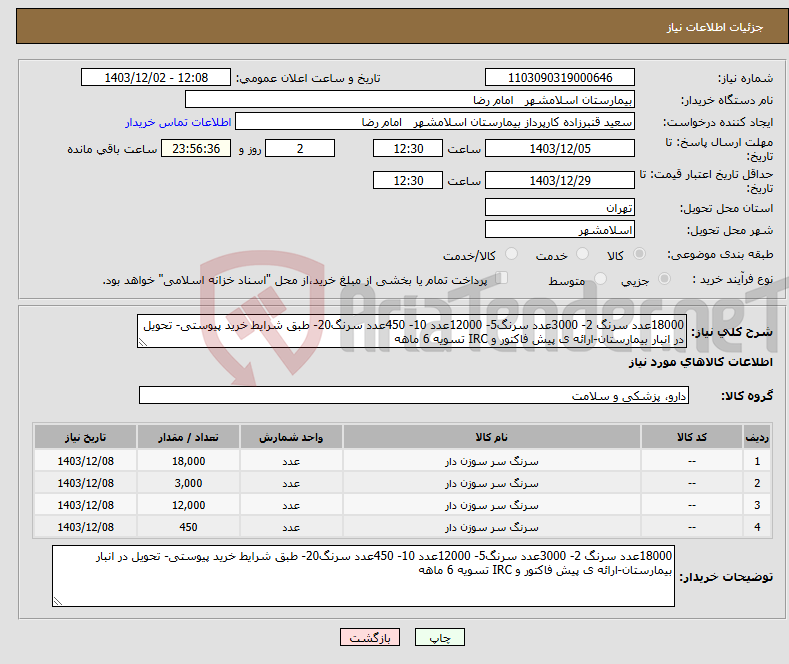Image resolution: width=789 pixels, height=664 pixels.
Task: Click the شماره نیاز number field
Action: pyautogui.click(x=560, y=77)
